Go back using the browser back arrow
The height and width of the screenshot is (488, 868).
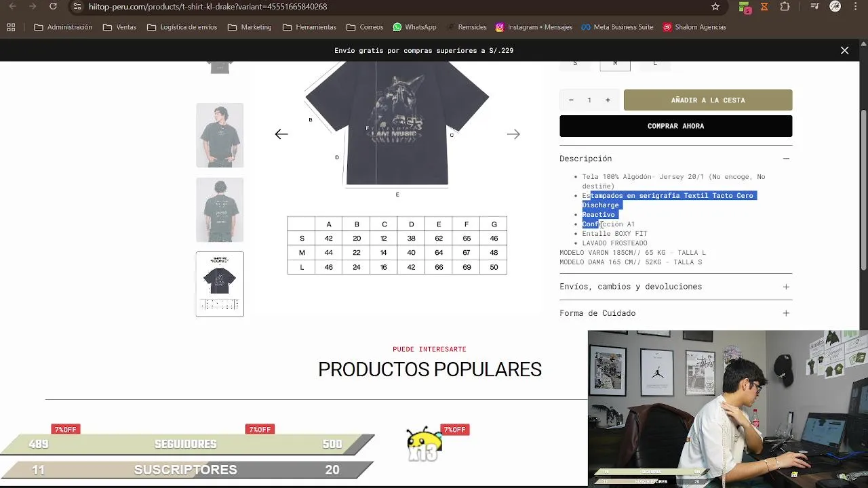[x=12, y=7]
